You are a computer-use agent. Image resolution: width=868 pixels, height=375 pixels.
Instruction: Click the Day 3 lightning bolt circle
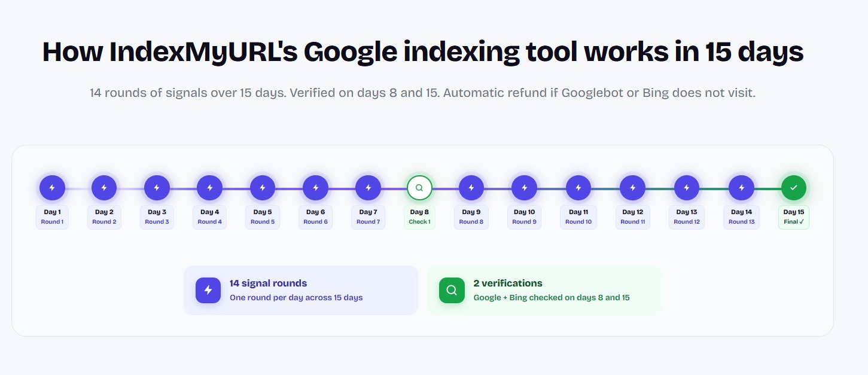tap(157, 188)
